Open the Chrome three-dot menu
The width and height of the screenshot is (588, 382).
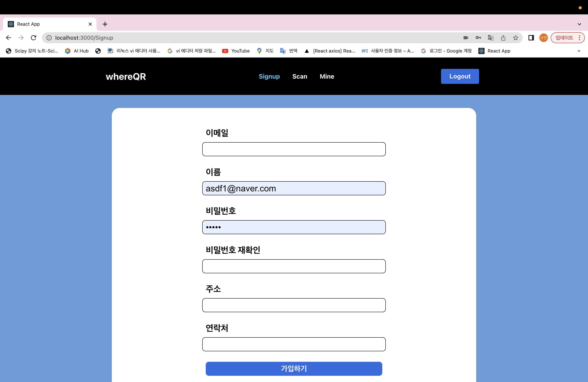[579, 38]
